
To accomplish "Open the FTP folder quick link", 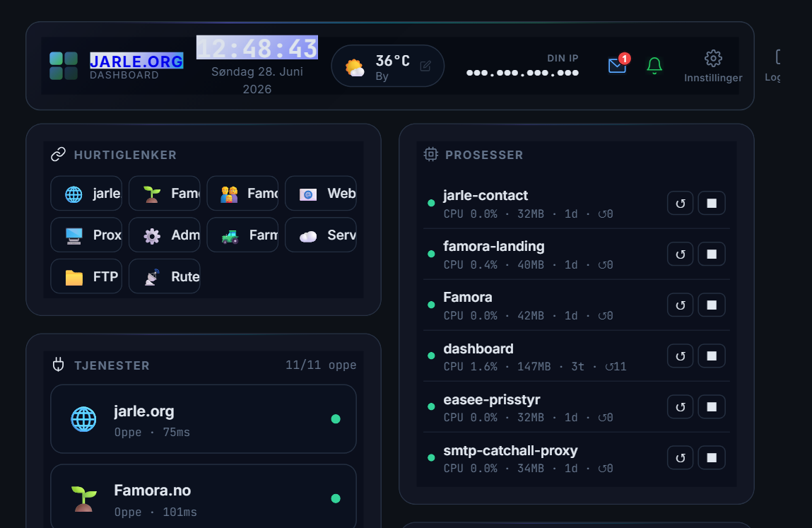I will (x=86, y=276).
